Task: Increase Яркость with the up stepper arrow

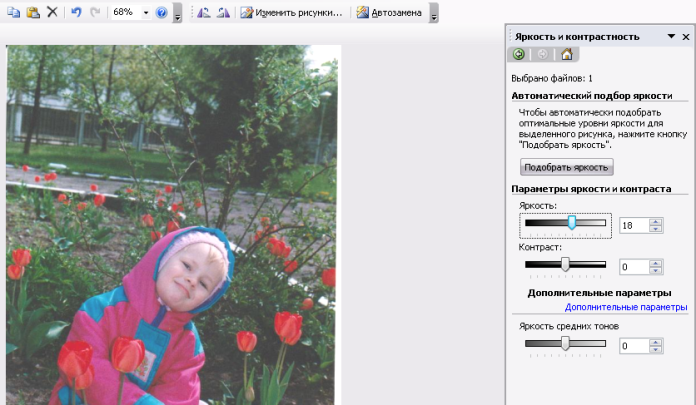Action: point(656,222)
